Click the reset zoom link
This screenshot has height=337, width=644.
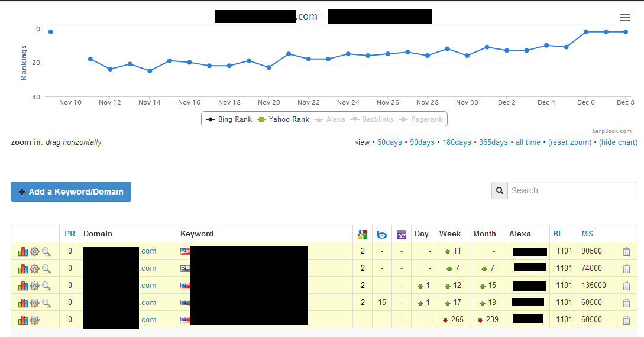569,142
